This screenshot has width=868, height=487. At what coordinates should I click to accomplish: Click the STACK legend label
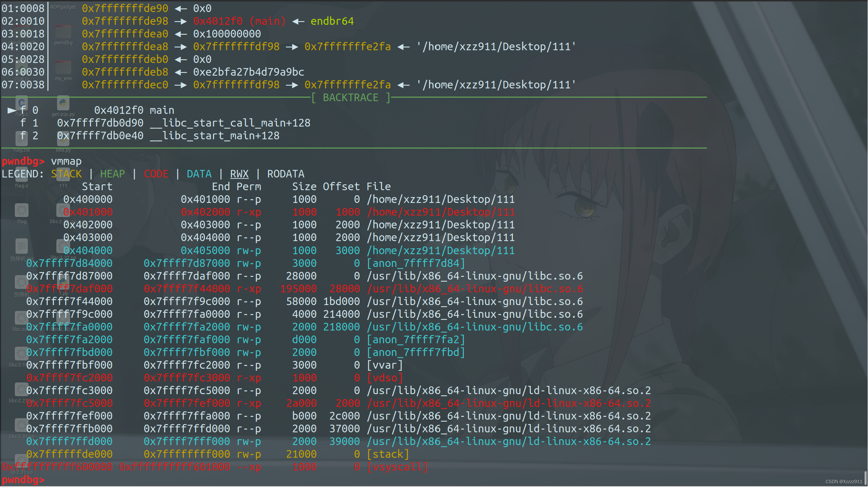point(66,174)
